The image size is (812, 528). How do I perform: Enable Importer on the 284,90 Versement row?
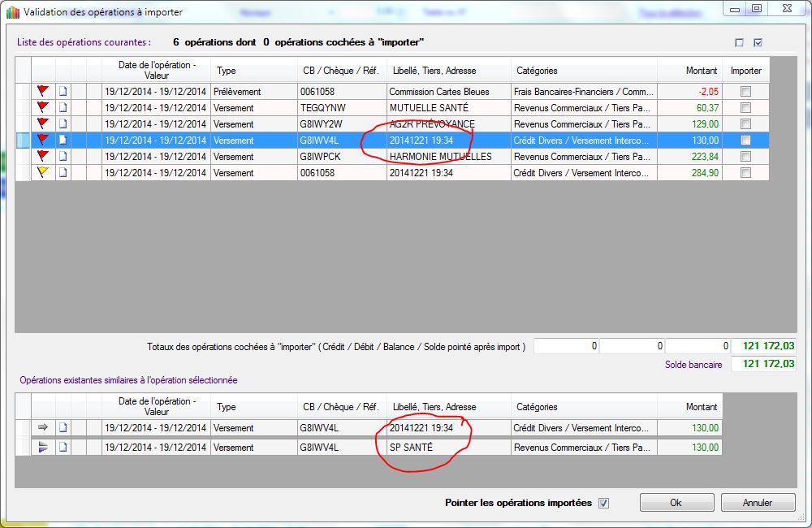click(745, 173)
